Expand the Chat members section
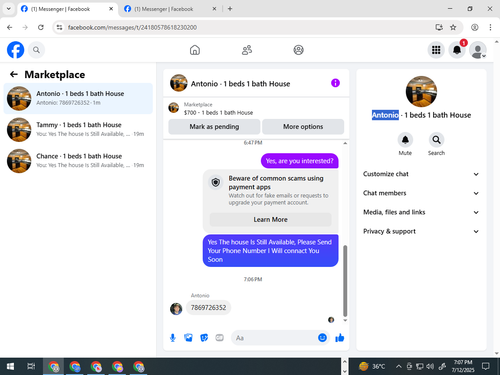The width and height of the screenshot is (500, 375). click(x=421, y=193)
